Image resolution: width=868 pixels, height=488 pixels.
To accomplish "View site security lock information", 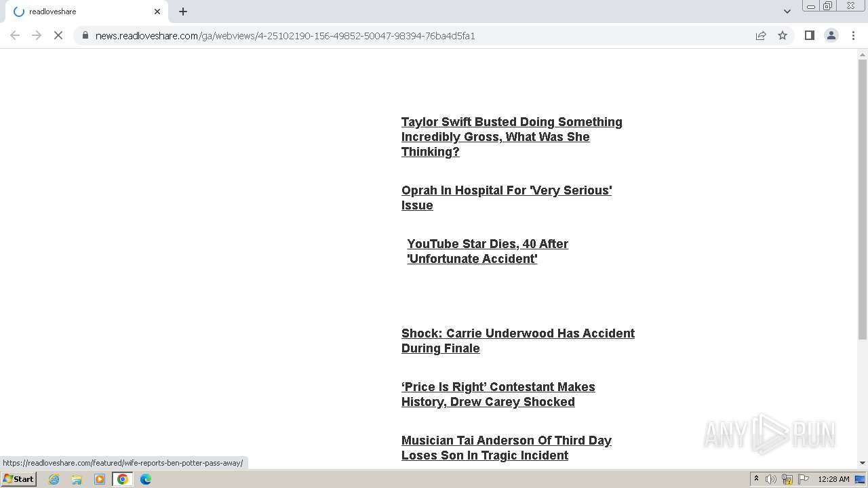I will 85,35.
